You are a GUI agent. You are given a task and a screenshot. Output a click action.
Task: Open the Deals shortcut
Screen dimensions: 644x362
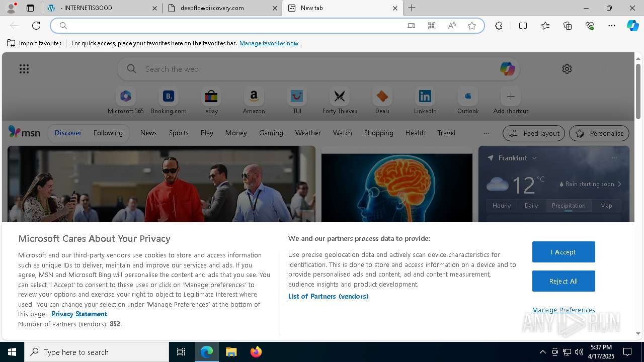[x=382, y=101]
